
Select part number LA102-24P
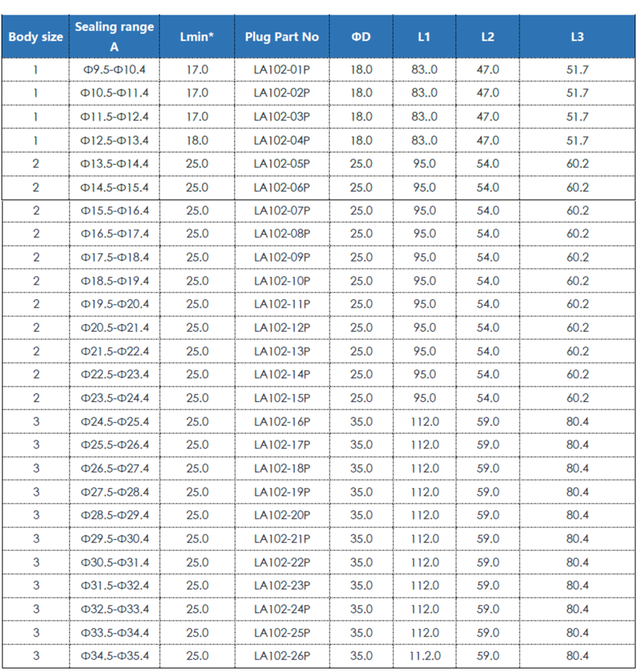coord(282,609)
